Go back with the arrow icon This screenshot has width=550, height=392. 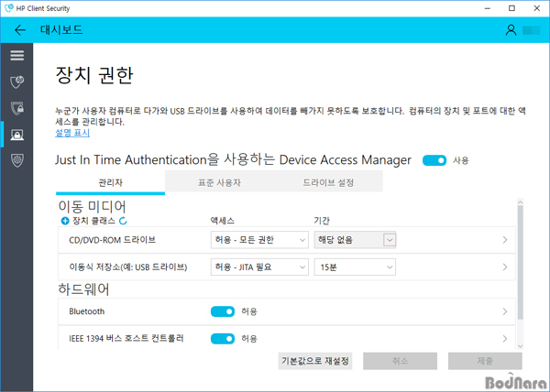point(20,30)
